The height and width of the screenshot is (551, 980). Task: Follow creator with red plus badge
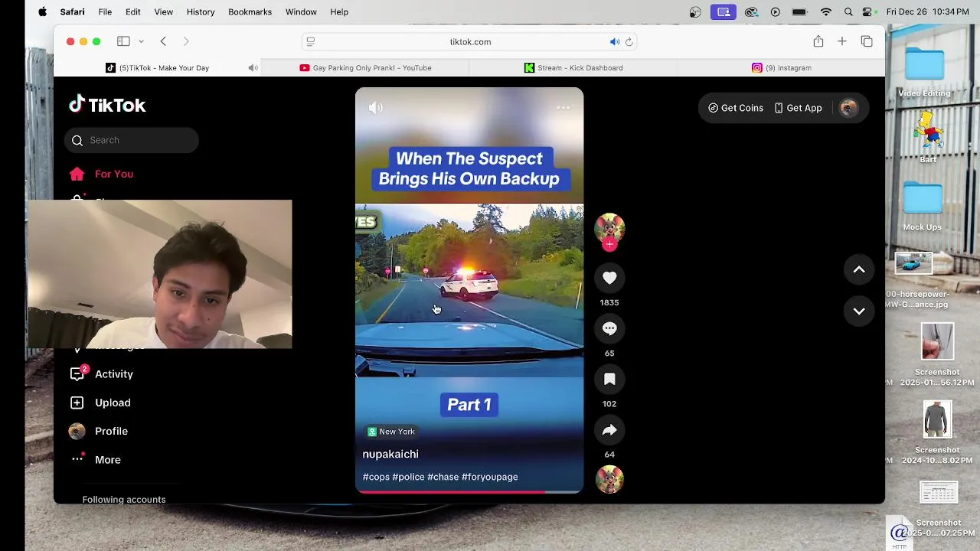coord(609,244)
